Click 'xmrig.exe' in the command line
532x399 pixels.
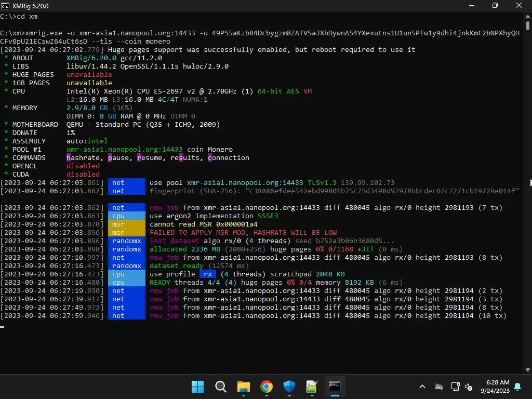(44, 33)
